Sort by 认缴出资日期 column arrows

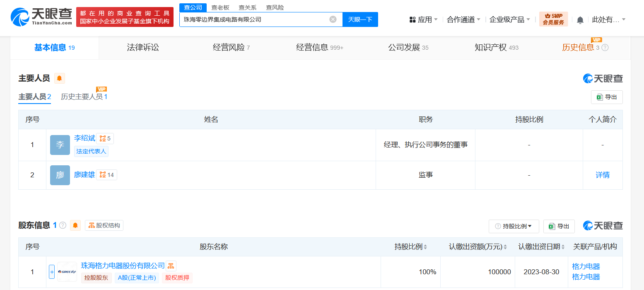(x=563, y=247)
